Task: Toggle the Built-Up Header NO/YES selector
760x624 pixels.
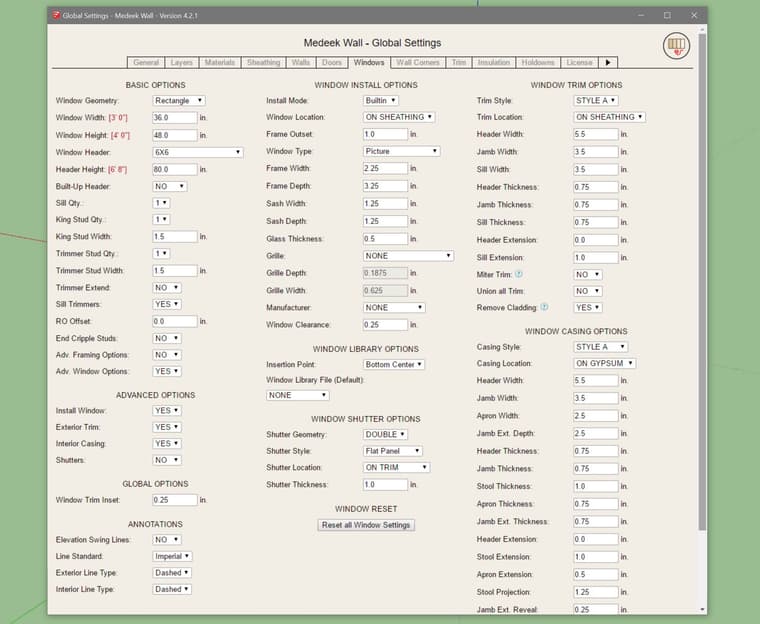Action: click(169, 186)
